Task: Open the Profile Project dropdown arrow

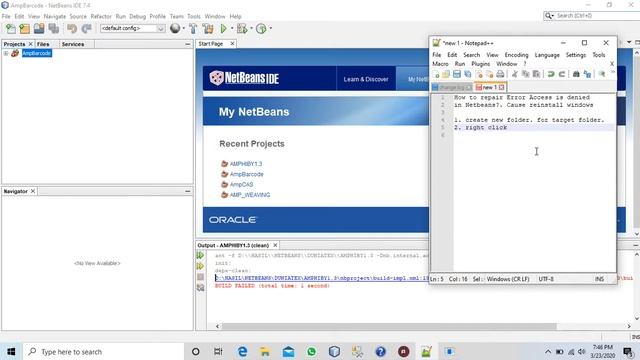Action: 270,29
